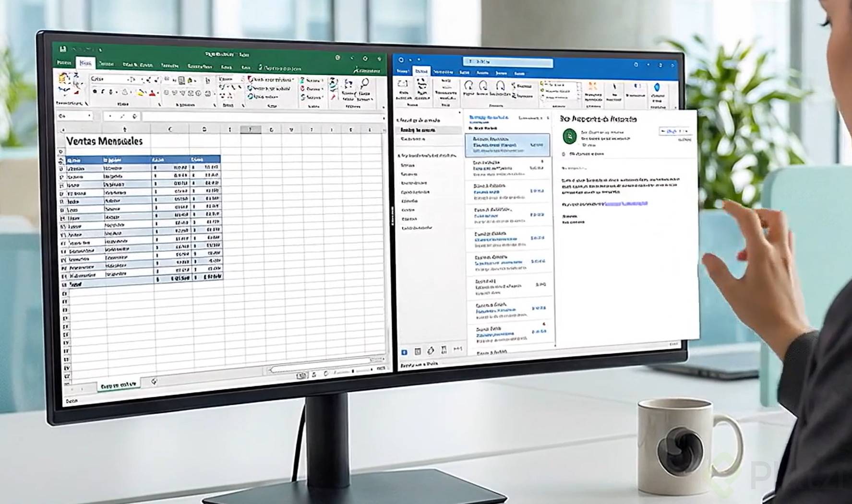Click the Forward icon in Outlook's ribbon
Viewport: 852px width, 504px height.
coord(500,86)
